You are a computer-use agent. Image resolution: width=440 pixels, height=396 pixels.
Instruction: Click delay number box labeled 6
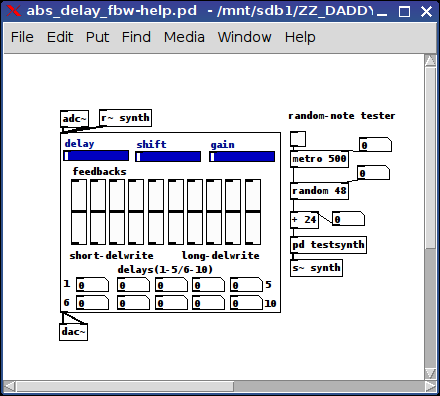[92, 303]
